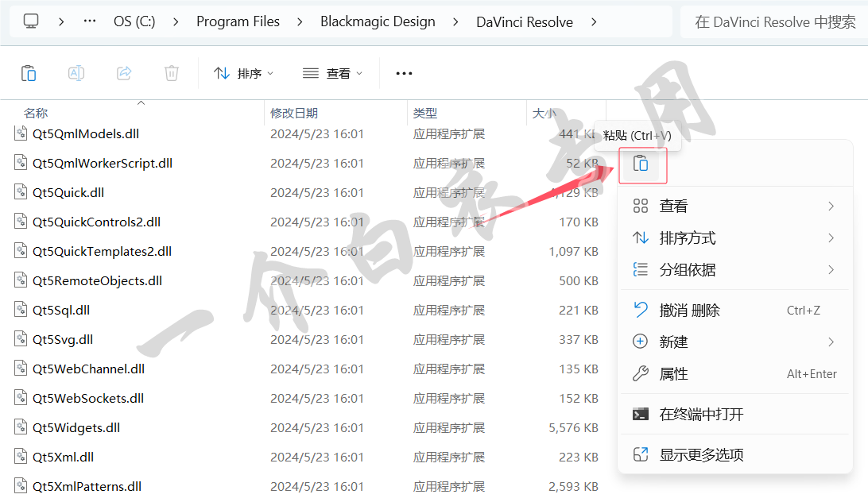
Task: Click the undo arrow icon next to 撤消 删除
Action: point(641,310)
